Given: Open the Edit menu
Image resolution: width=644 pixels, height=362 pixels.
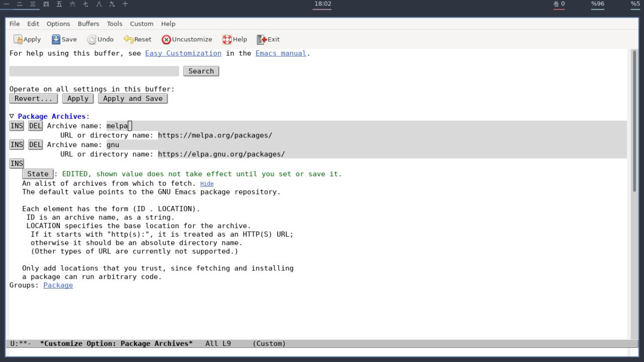Looking at the screenshot, I should tap(33, 24).
